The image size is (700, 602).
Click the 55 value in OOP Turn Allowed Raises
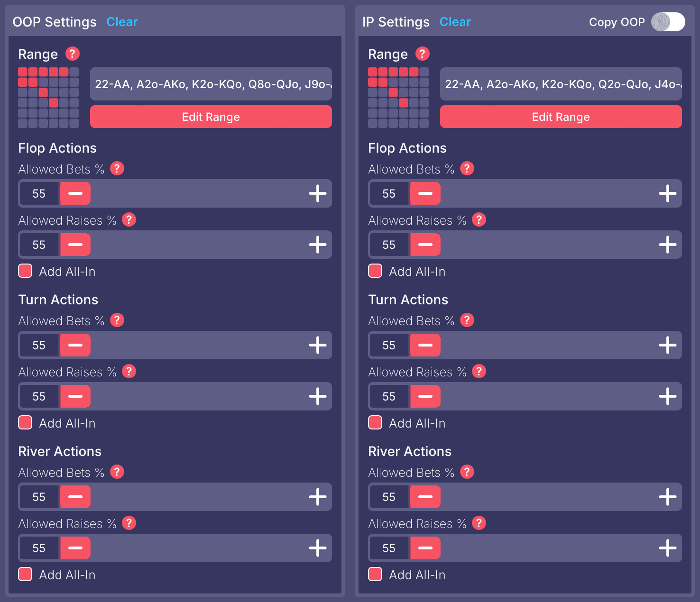point(39,396)
